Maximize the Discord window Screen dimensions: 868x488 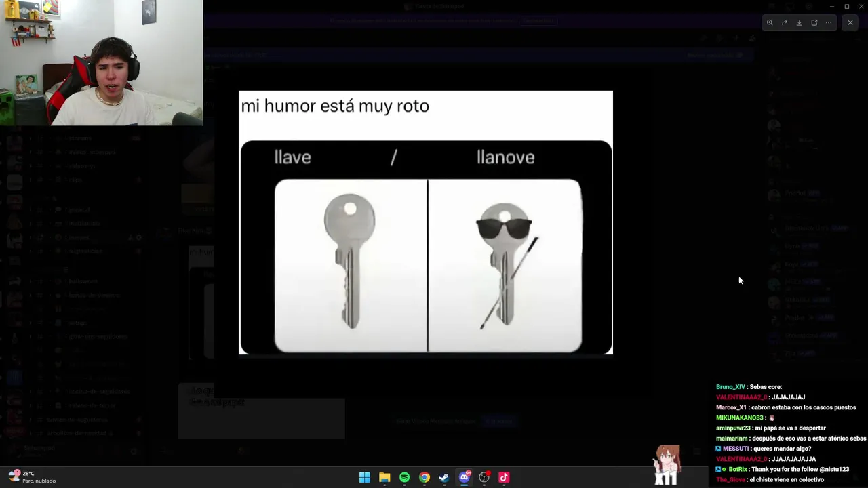tap(846, 6)
